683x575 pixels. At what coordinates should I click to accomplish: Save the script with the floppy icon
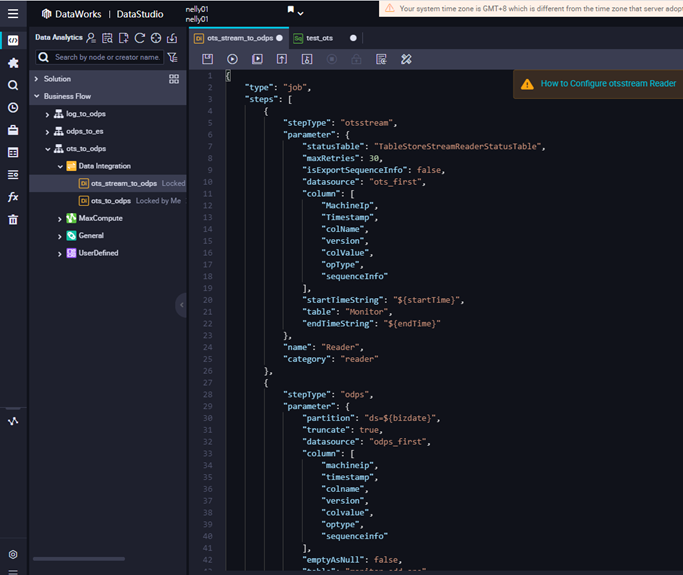tap(208, 59)
